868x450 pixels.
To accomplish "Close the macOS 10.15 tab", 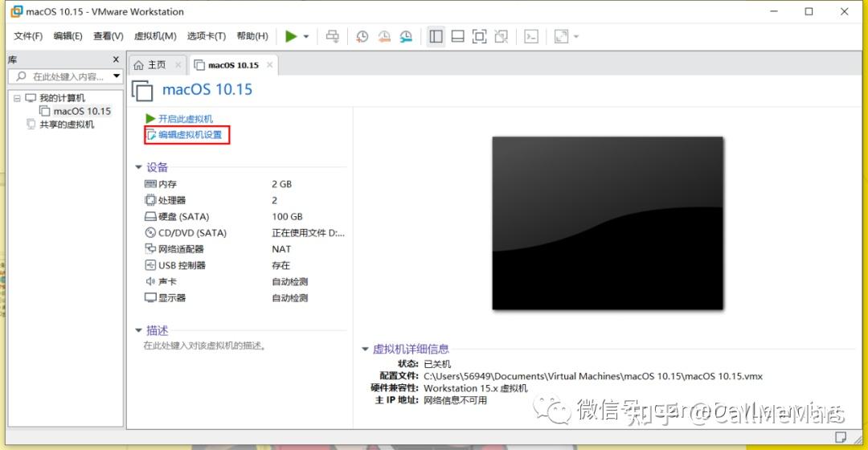I will pyautogui.click(x=269, y=65).
